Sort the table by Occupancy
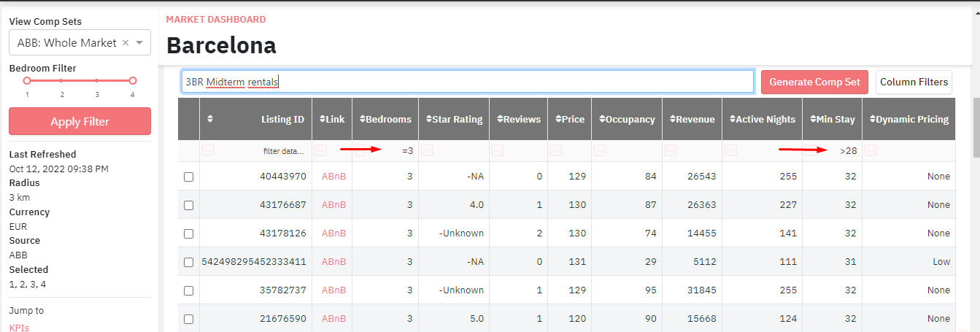The width and height of the screenshot is (980, 332). (x=603, y=119)
